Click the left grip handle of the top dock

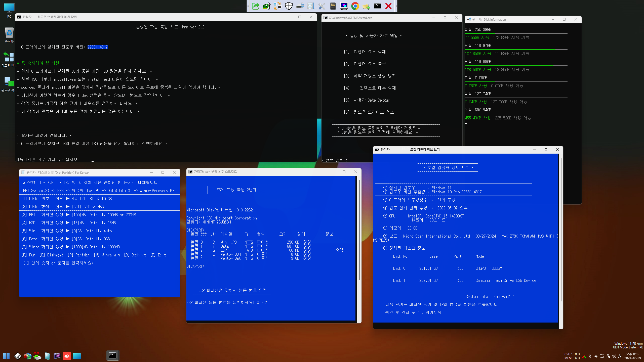[248, 6]
